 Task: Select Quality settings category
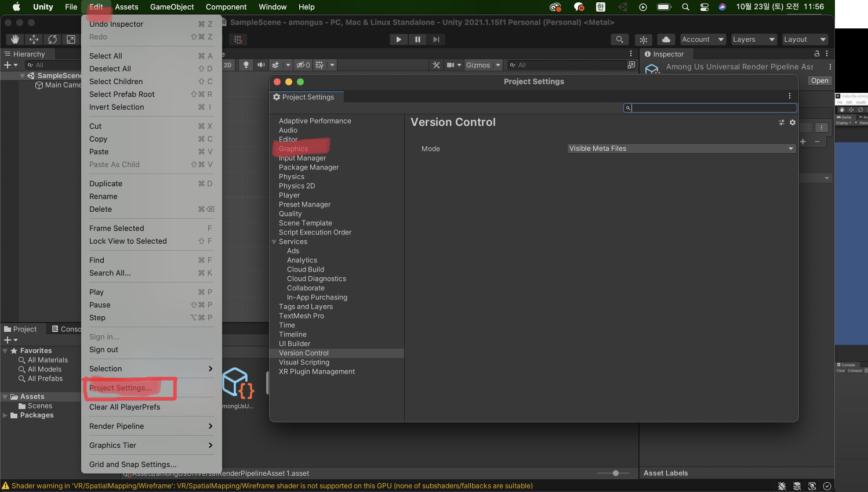(x=290, y=214)
